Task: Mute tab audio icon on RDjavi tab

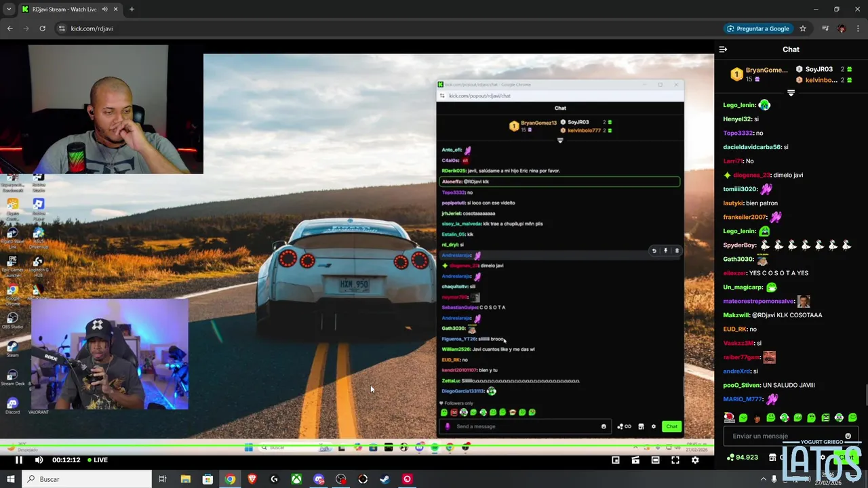Action: pyautogui.click(x=105, y=9)
